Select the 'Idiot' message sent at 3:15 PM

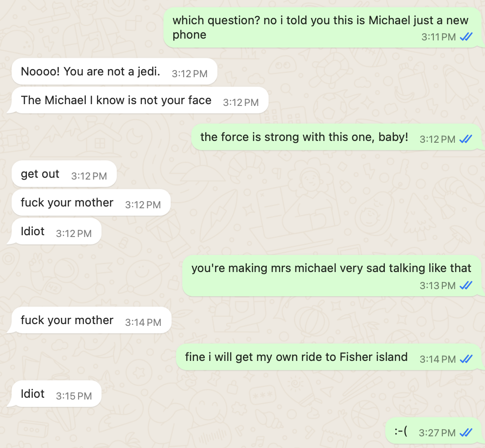33,394
